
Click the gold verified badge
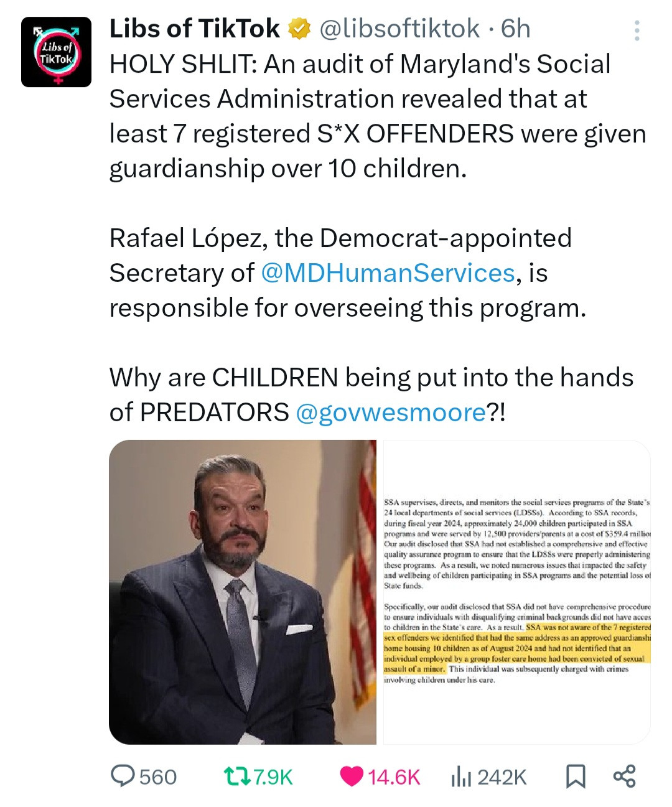click(x=299, y=29)
